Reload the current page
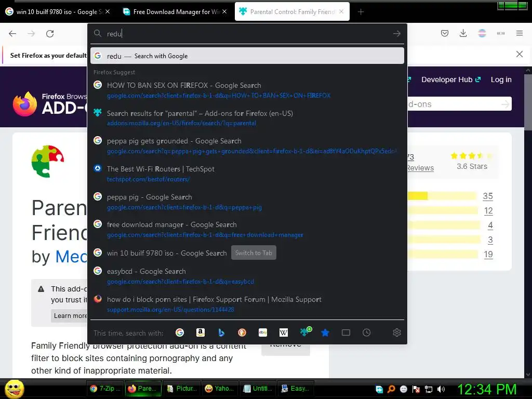The width and height of the screenshot is (532, 399). click(x=50, y=34)
